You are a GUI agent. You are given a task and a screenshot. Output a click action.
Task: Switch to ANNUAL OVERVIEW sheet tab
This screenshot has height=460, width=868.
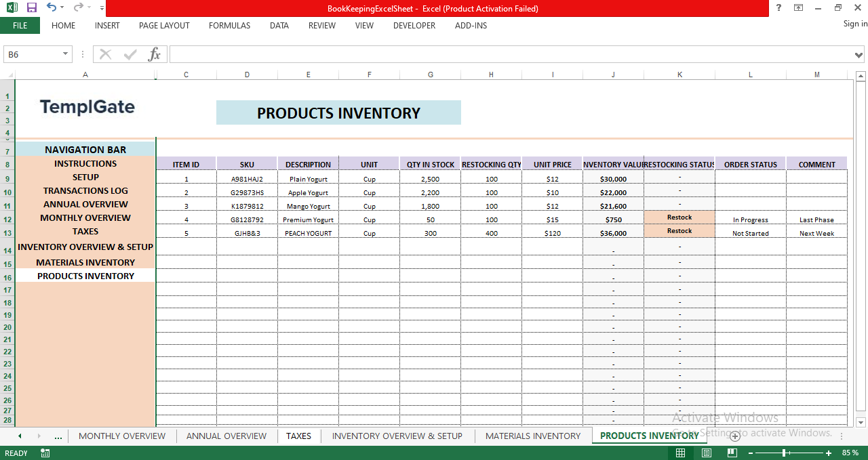click(226, 436)
